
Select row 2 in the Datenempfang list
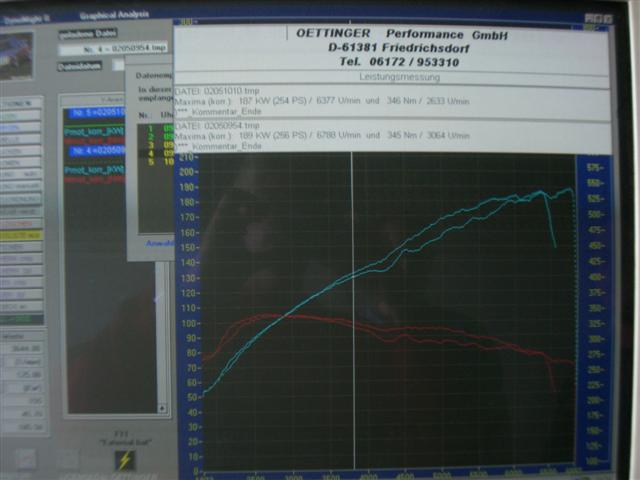click(156, 137)
